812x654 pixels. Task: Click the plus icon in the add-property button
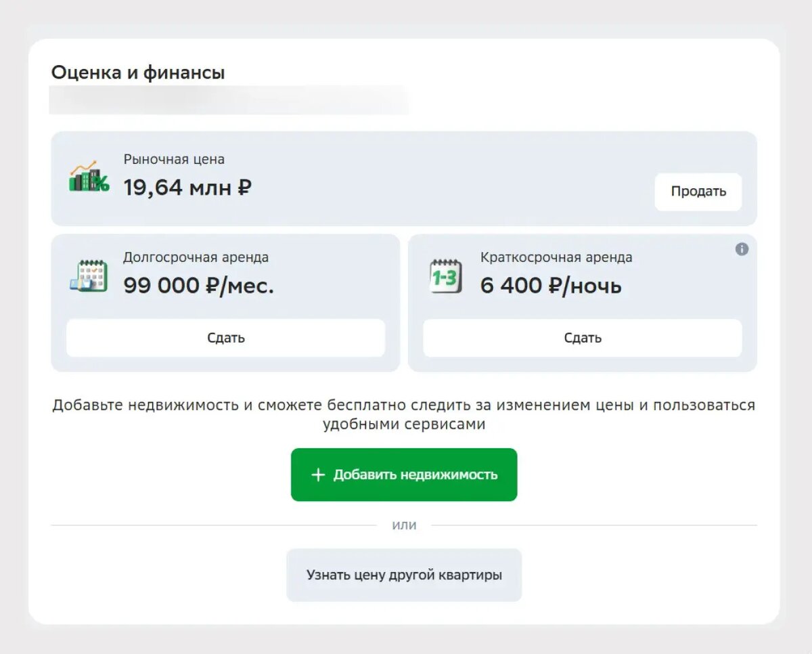pos(318,475)
